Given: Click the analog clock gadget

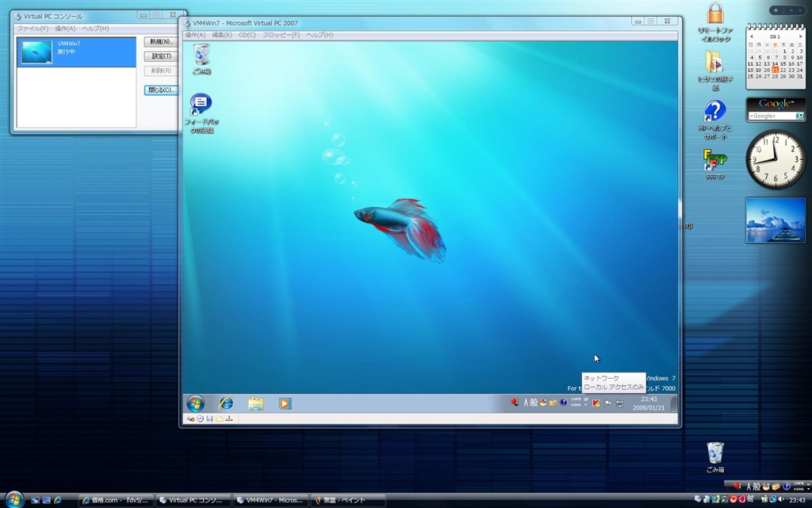Looking at the screenshot, I should coord(776,159).
